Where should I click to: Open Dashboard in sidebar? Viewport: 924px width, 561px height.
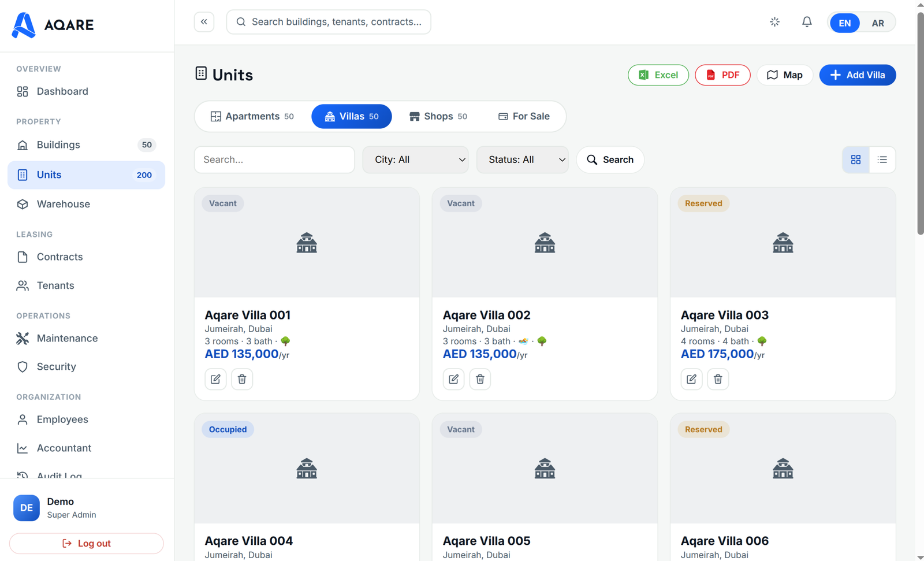(x=86, y=91)
